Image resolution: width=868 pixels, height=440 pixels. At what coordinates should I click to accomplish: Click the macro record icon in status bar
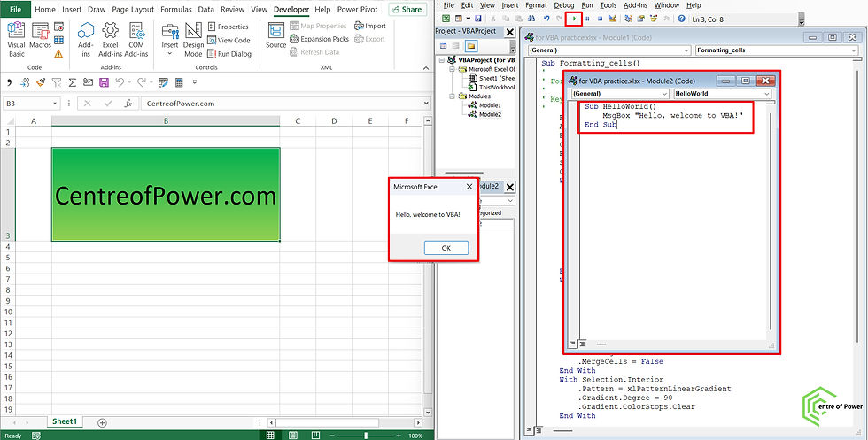(x=36, y=436)
